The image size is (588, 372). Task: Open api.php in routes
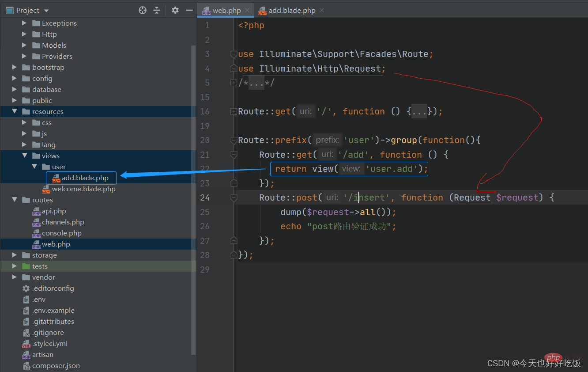(54, 211)
